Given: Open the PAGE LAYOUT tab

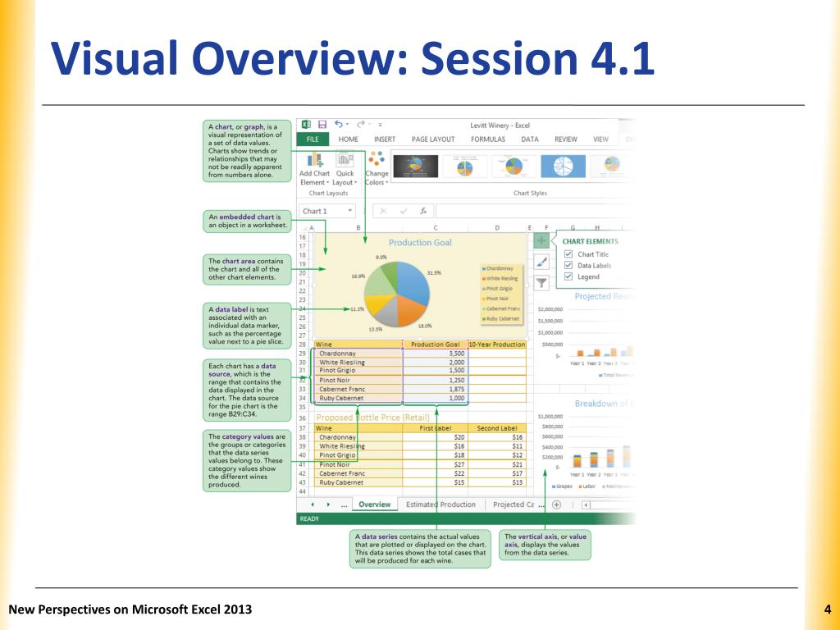Looking at the screenshot, I should pos(433,139).
